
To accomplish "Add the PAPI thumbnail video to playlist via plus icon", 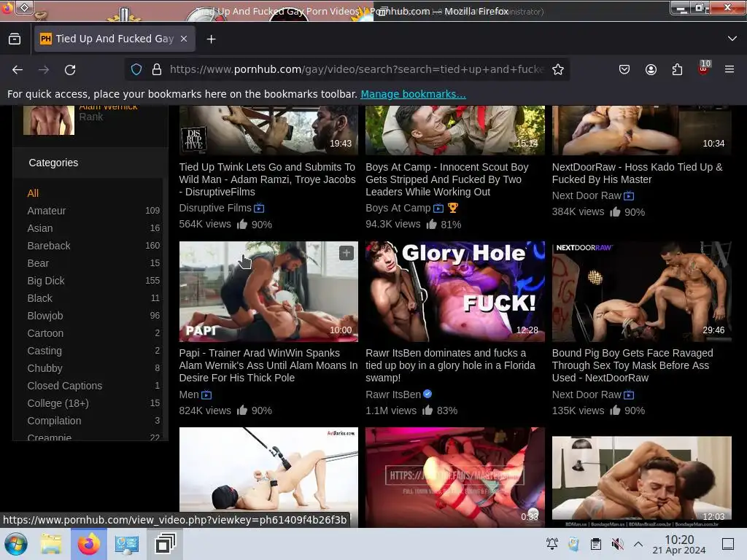I will (x=347, y=253).
